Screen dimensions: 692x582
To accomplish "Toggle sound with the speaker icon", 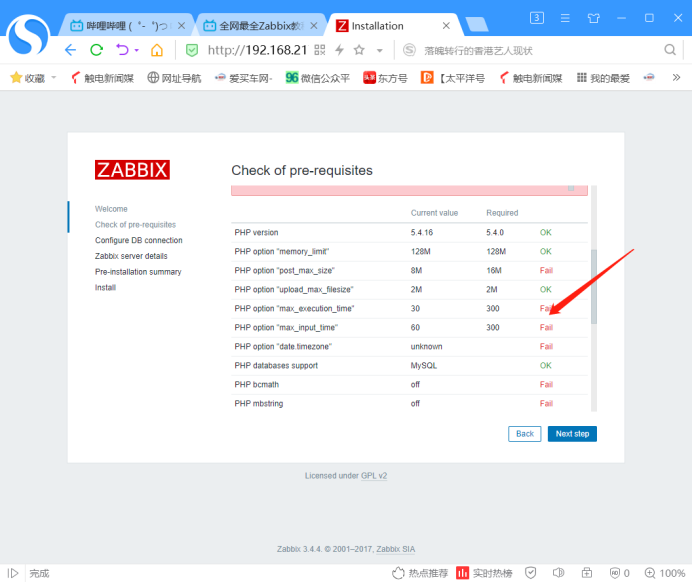I will 558,573.
